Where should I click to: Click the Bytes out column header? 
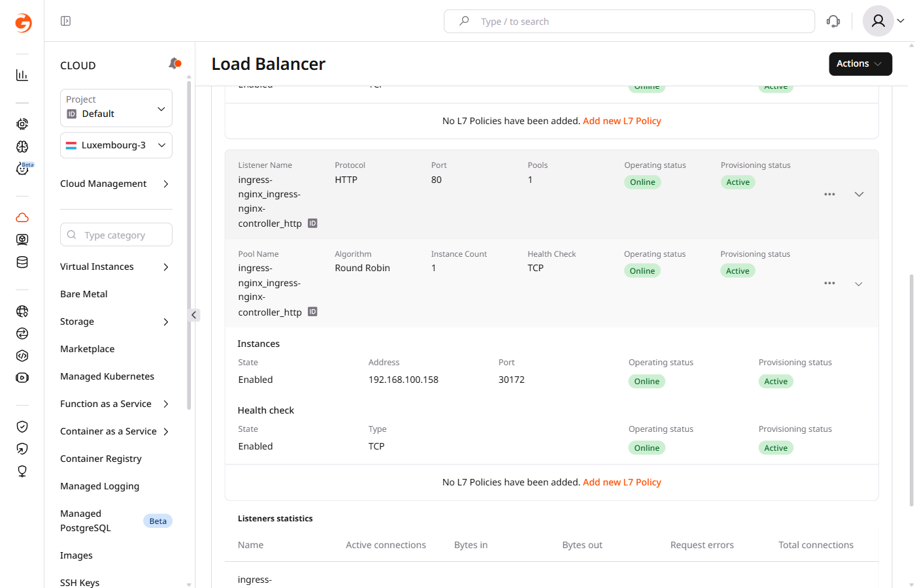[x=582, y=545]
